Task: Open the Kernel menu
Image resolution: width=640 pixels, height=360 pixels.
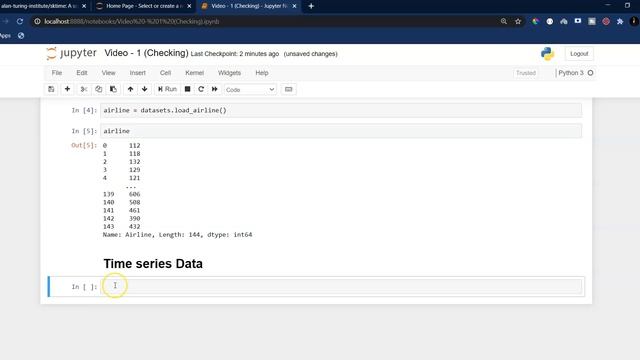Action: [x=194, y=73]
